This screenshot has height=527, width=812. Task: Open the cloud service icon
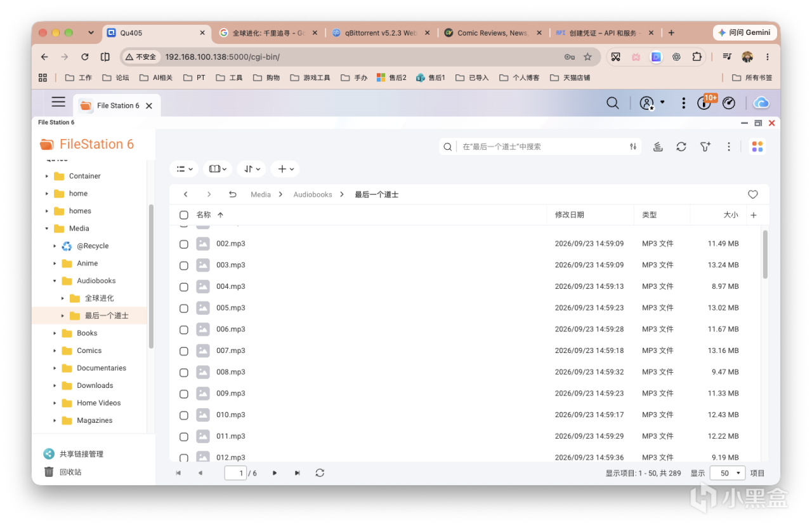tap(761, 103)
